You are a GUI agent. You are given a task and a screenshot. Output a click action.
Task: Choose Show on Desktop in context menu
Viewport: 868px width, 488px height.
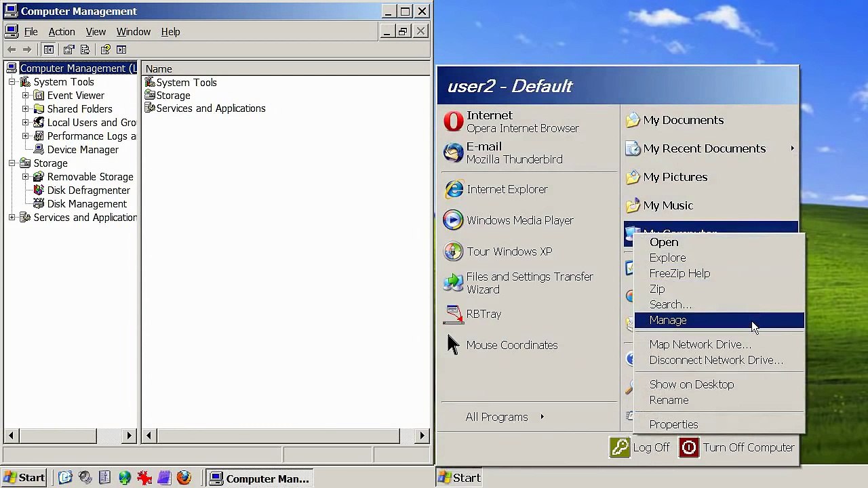719,384
